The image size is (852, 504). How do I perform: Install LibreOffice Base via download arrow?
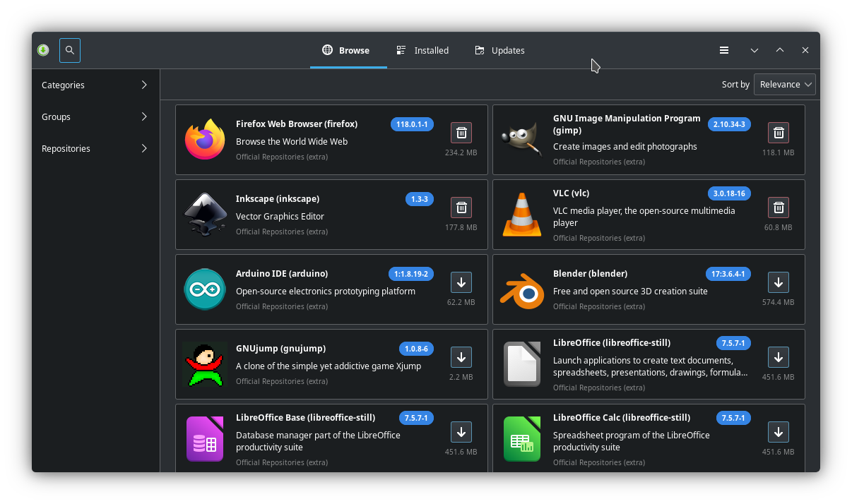461,432
